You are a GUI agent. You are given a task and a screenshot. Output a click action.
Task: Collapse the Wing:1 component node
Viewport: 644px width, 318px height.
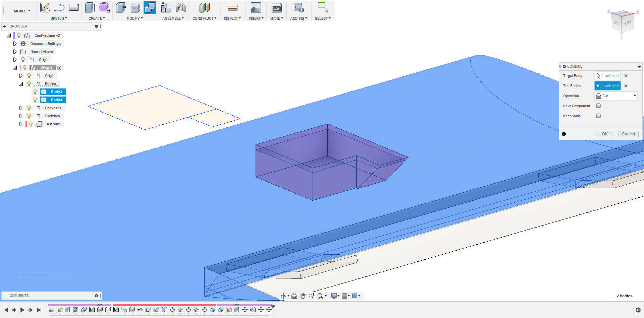tap(15, 68)
